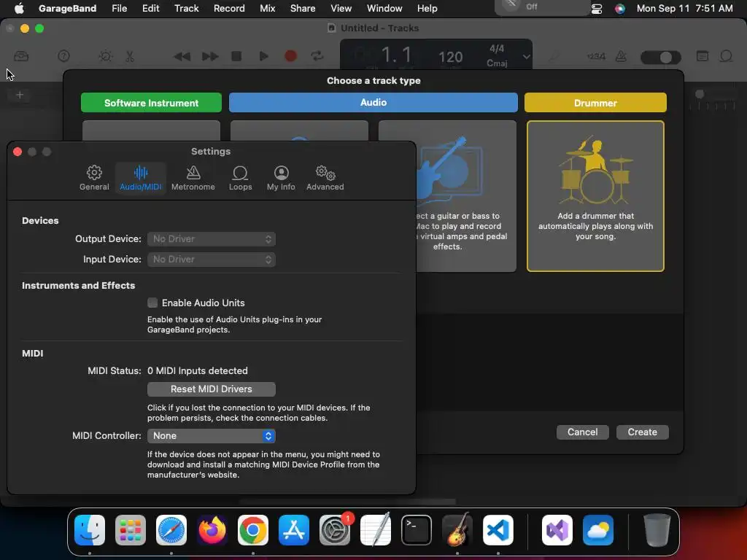Toggle the Metronome button in toolbar
This screenshot has height=560, width=747.
coord(622,56)
